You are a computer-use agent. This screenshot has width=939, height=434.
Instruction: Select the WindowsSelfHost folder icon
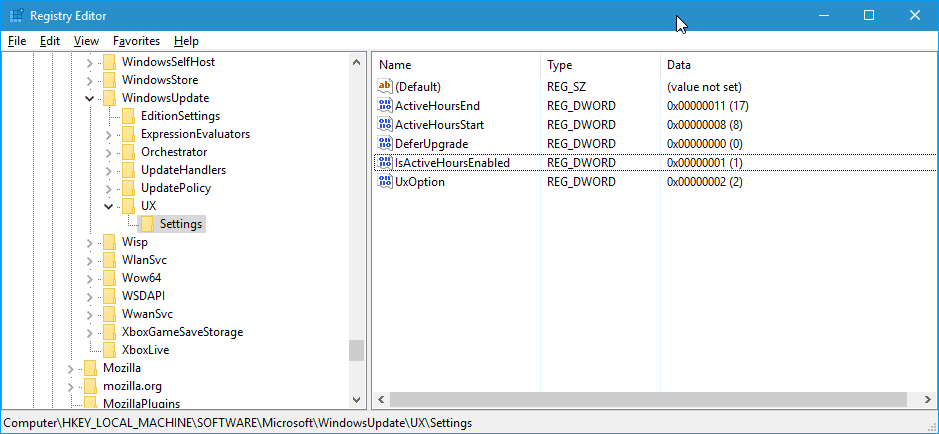tap(109, 62)
